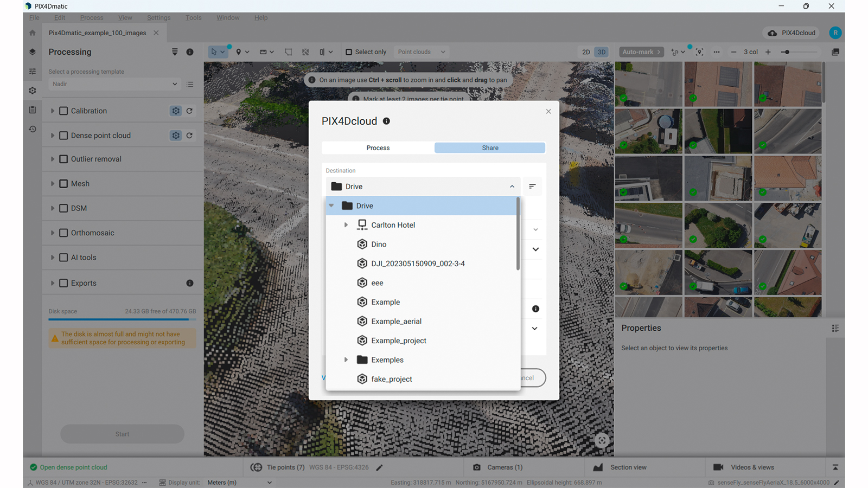The image size is (868, 488).
Task: Click the PIX4Dcloud button in the top right
Action: 790,33
